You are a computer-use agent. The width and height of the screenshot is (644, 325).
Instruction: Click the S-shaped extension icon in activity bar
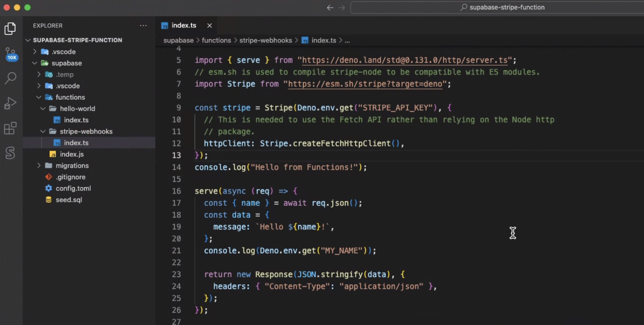pos(10,153)
